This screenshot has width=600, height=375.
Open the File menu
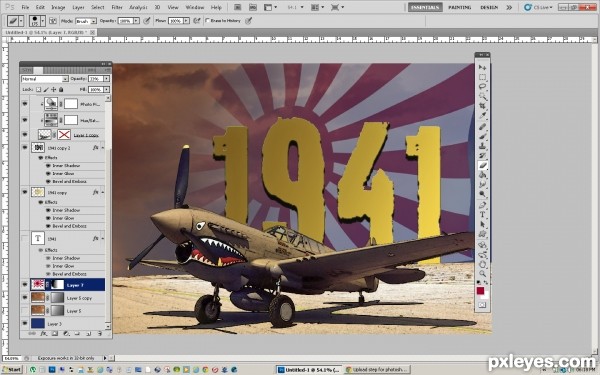coord(25,7)
